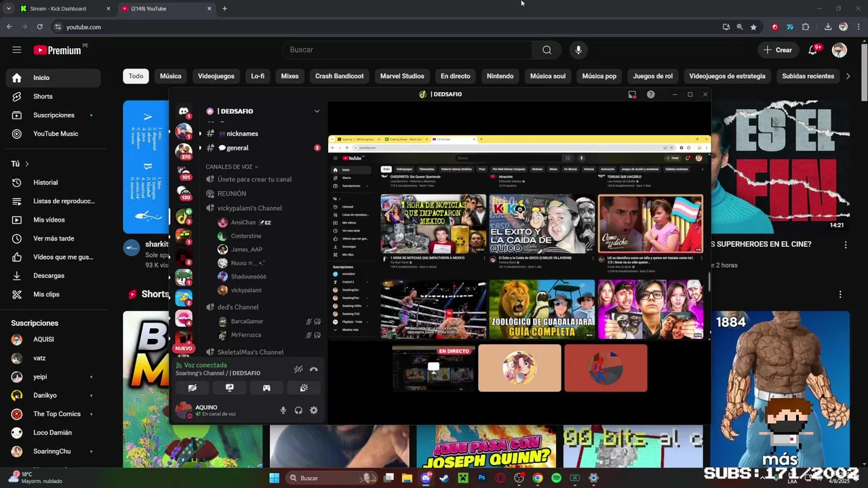
Task: Click the Windows Start button
Action: (274, 478)
